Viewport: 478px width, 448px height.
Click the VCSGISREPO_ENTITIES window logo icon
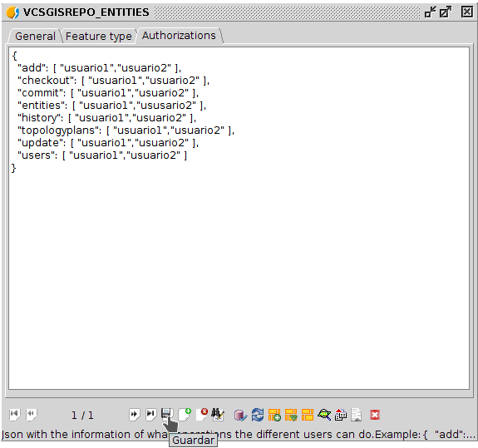(12, 12)
